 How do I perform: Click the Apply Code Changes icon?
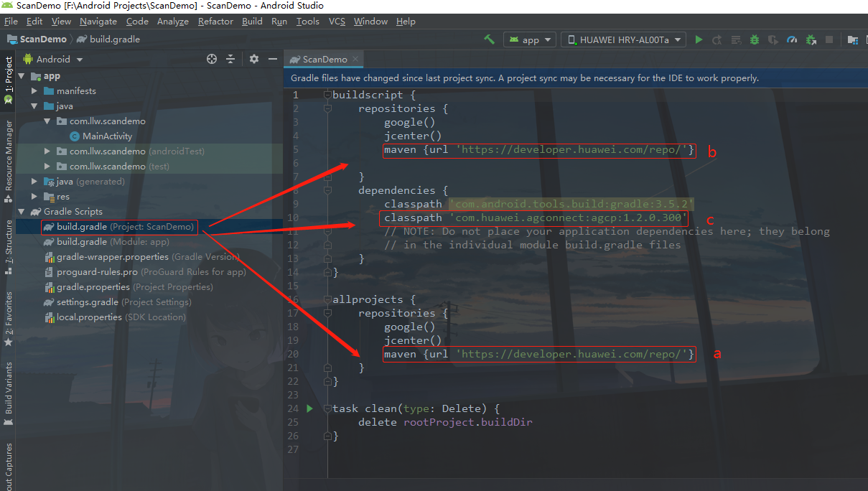click(x=736, y=40)
